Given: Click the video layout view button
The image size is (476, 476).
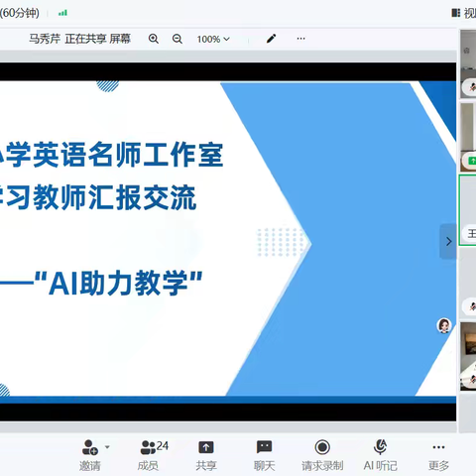Looking at the screenshot, I should (x=463, y=13).
